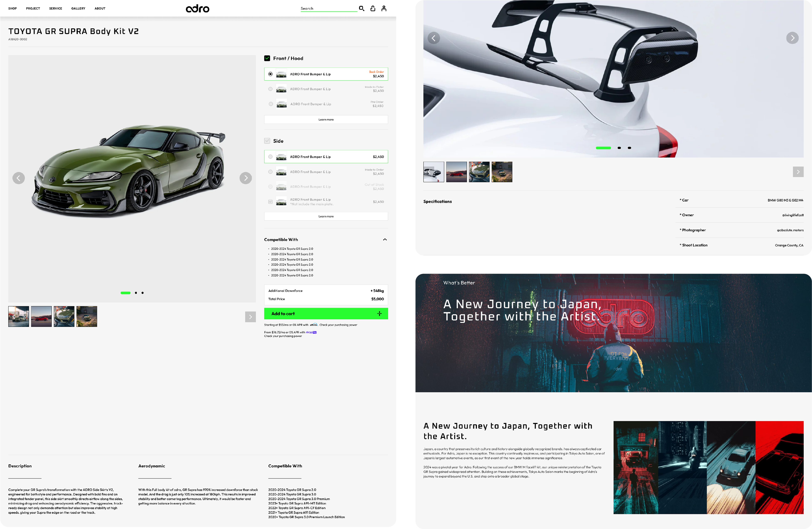
Task: Go to the next spoiler gallery slide
Action: pyautogui.click(x=792, y=38)
